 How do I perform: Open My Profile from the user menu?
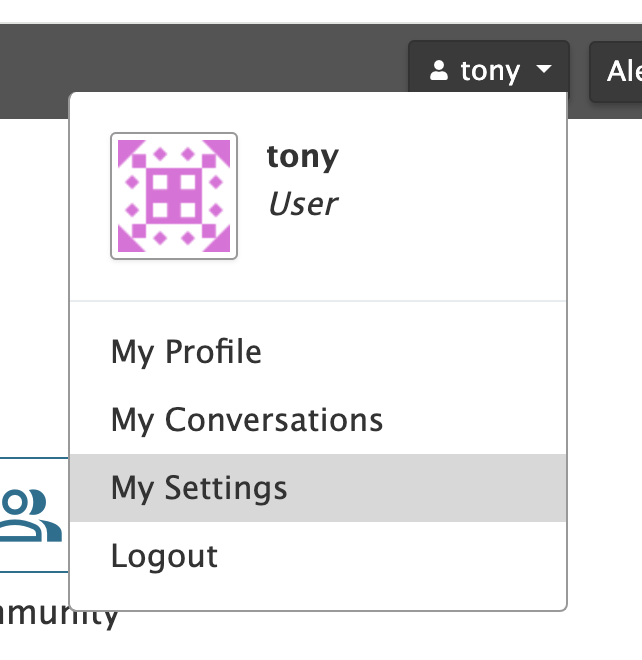click(x=186, y=352)
